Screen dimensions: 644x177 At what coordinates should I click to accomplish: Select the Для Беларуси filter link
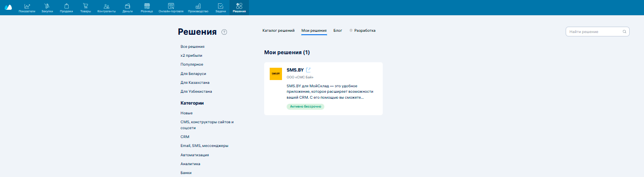[x=193, y=74]
